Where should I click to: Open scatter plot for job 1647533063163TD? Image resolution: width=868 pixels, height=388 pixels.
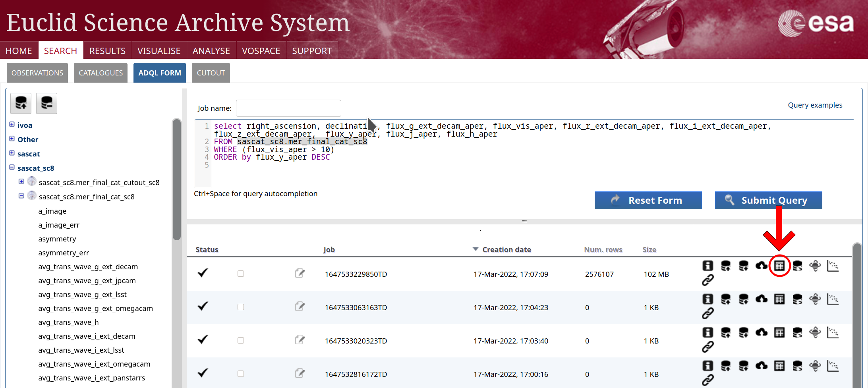coord(833,299)
